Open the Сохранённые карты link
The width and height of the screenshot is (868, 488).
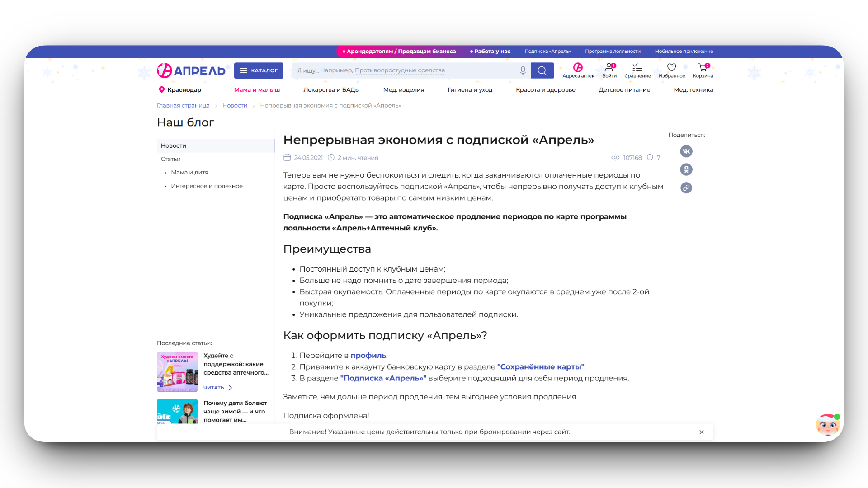pyautogui.click(x=541, y=366)
